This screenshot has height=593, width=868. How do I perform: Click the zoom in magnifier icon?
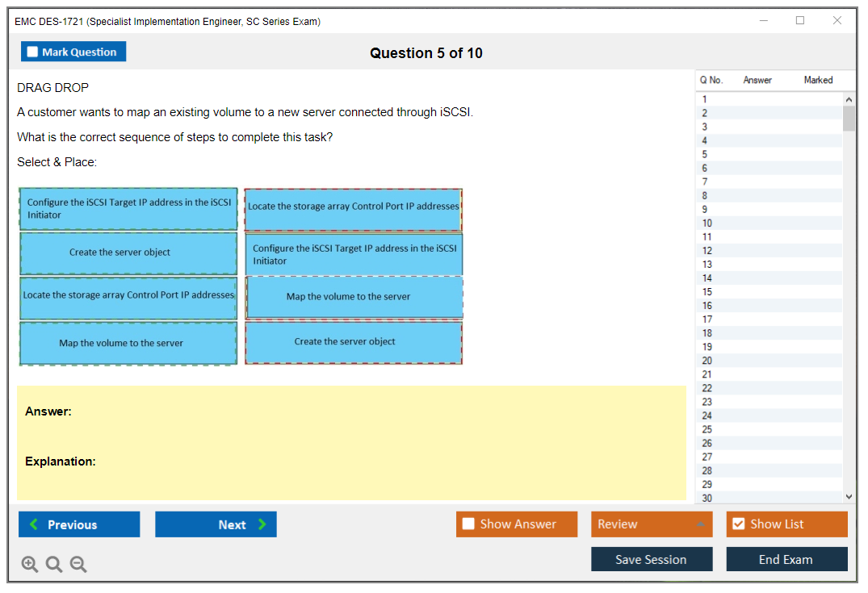pyautogui.click(x=30, y=565)
